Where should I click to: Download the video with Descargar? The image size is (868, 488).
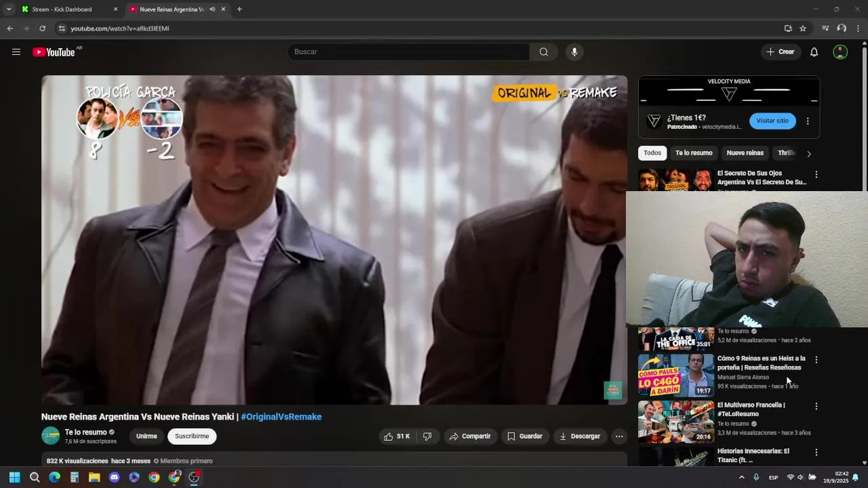point(580,436)
